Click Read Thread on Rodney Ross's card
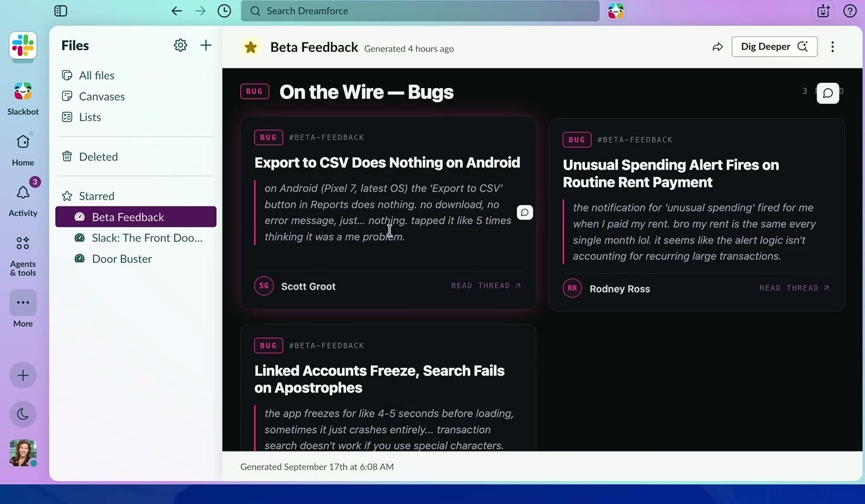Screen dimensions: 865x504 (x=795, y=288)
